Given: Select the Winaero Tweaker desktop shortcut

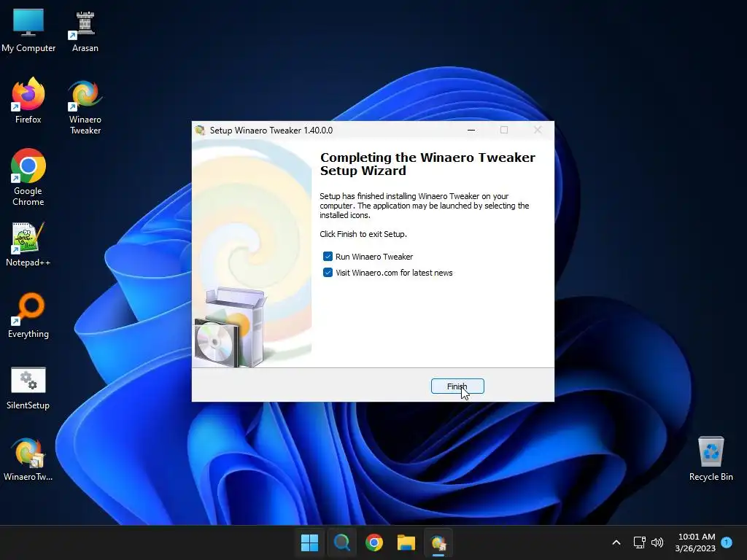Looking at the screenshot, I should click(85, 108).
